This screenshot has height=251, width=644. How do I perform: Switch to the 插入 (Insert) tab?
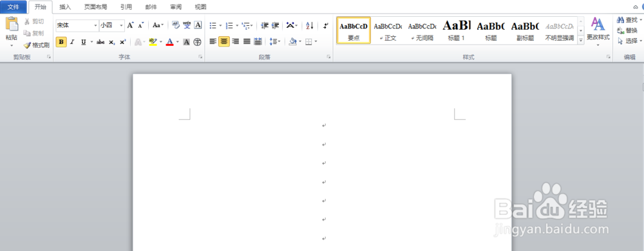click(65, 7)
